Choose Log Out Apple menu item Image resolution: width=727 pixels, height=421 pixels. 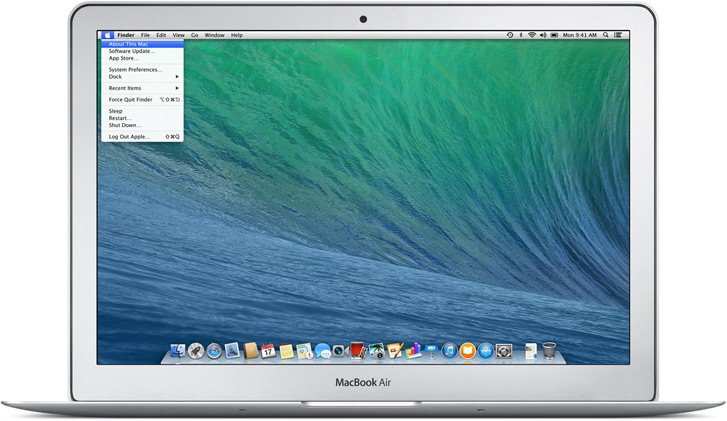point(130,136)
